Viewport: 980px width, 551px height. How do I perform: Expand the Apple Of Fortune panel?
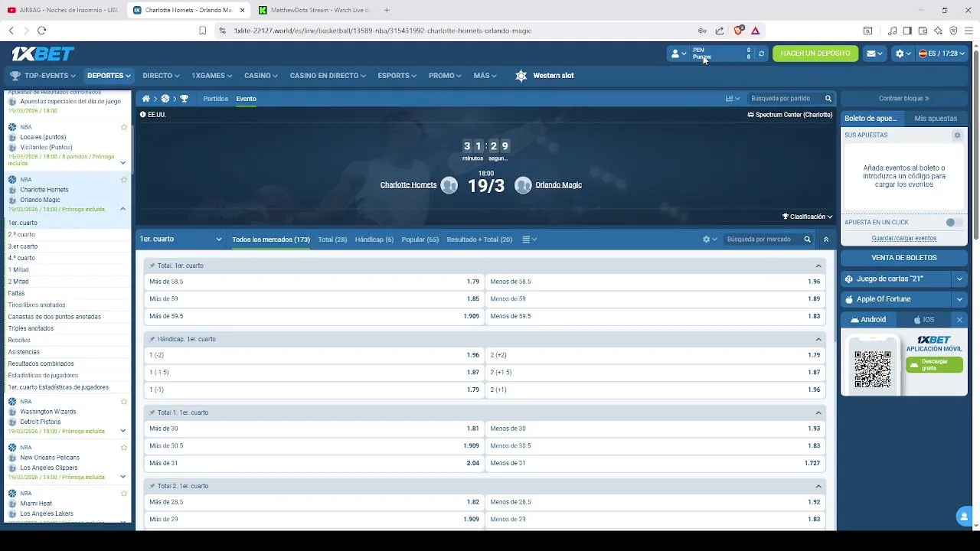point(959,299)
